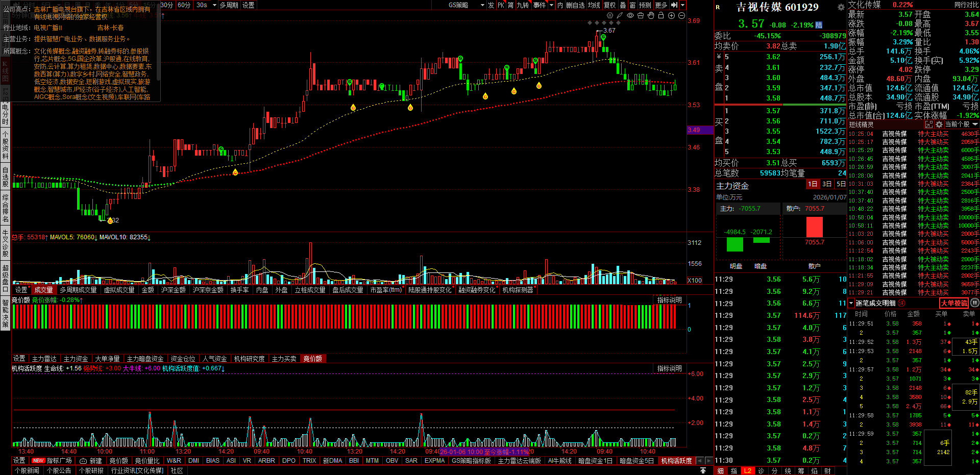Open the 更多 menu
This screenshot has height=475, width=980.
coord(661,5)
